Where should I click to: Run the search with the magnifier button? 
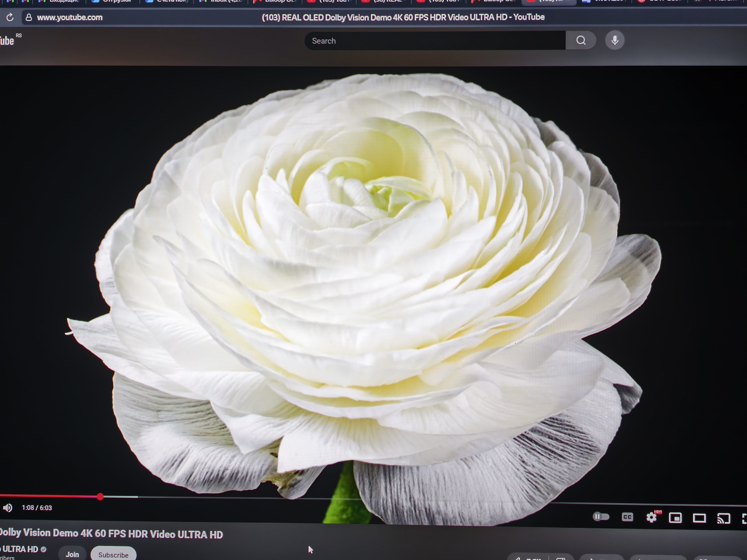(x=581, y=40)
